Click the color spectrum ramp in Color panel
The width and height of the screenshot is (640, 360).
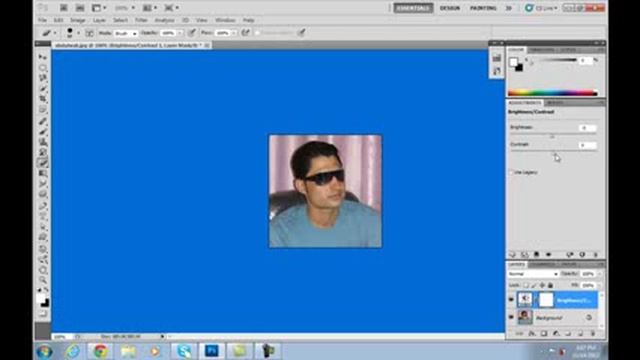click(553, 93)
